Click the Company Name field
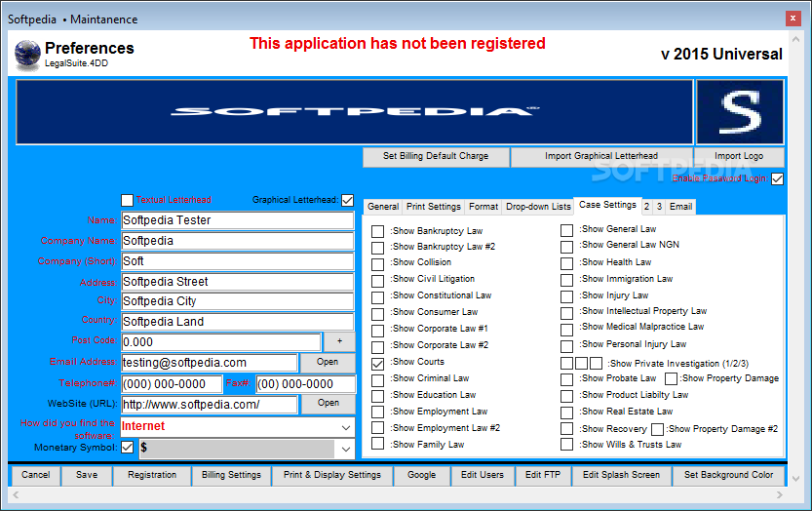The width and height of the screenshot is (812, 511). pyautogui.click(x=238, y=241)
